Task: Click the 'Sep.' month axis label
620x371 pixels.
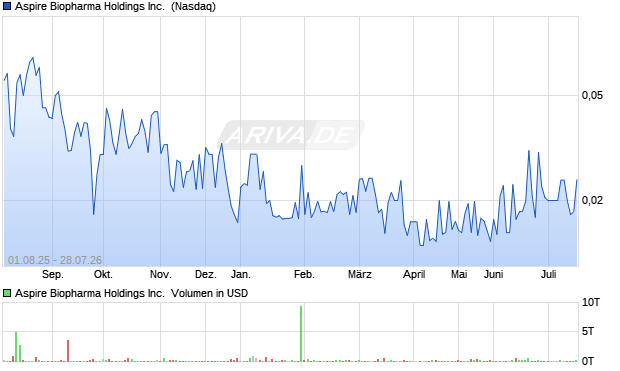Action: click(x=53, y=274)
